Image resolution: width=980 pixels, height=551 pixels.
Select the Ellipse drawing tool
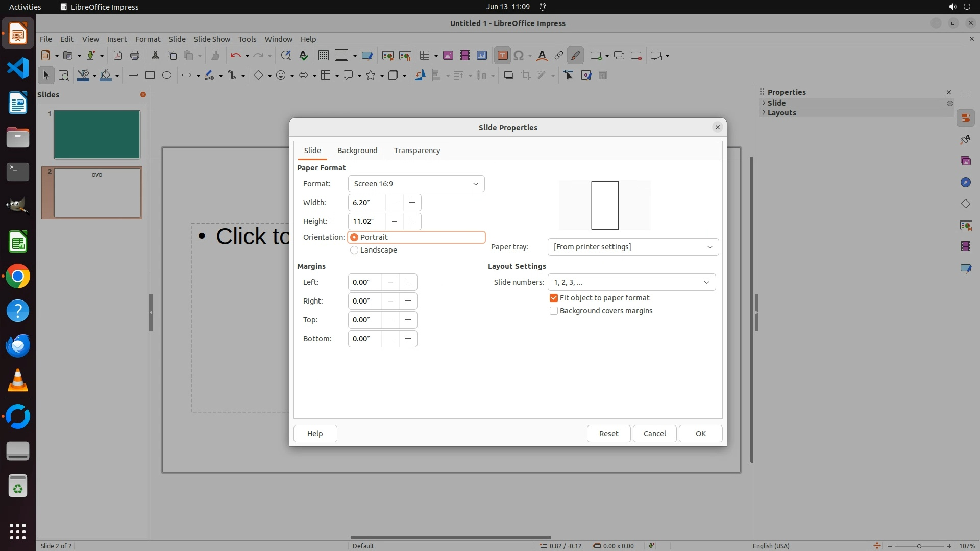tap(167, 76)
